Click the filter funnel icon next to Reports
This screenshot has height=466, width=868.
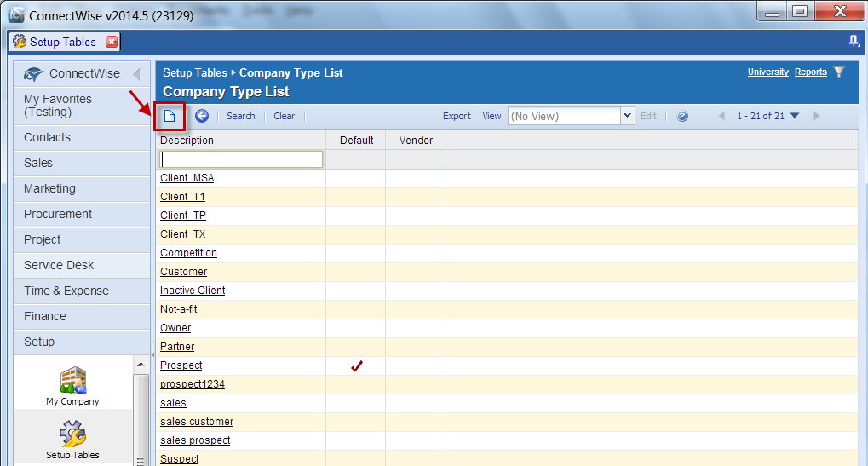(x=839, y=72)
